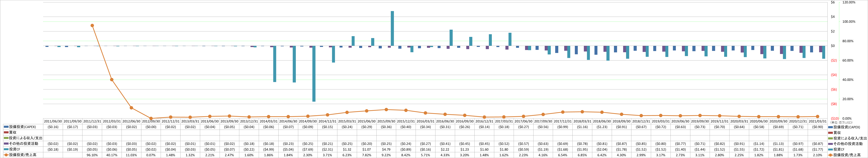868x158 pixels.
Task: Select the 2021/03/31 column header
Action: pyautogui.click(x=817, y=121)
